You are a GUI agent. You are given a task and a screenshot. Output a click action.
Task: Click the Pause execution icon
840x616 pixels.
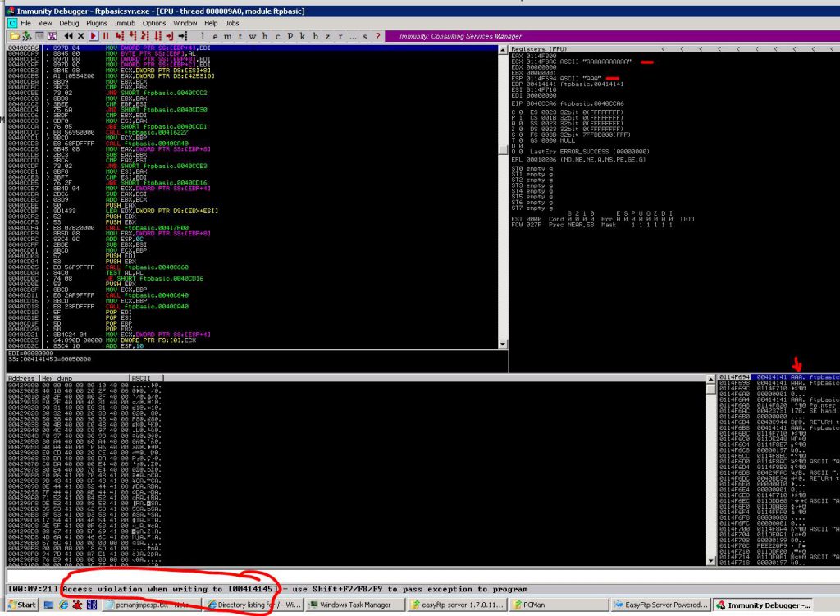106,36
